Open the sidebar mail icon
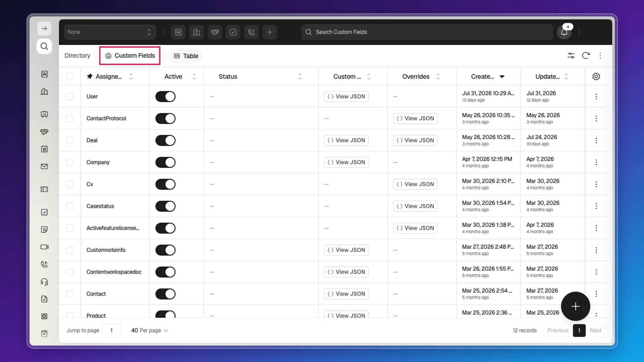Image resolution: width=644 pixels, height=362 pixels. tap(44, 167)
